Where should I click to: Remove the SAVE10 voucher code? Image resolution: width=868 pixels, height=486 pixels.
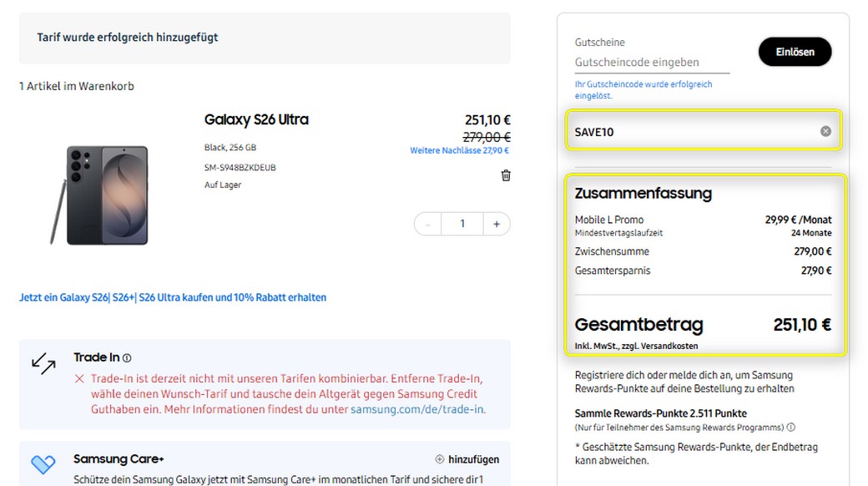(825, 130)
